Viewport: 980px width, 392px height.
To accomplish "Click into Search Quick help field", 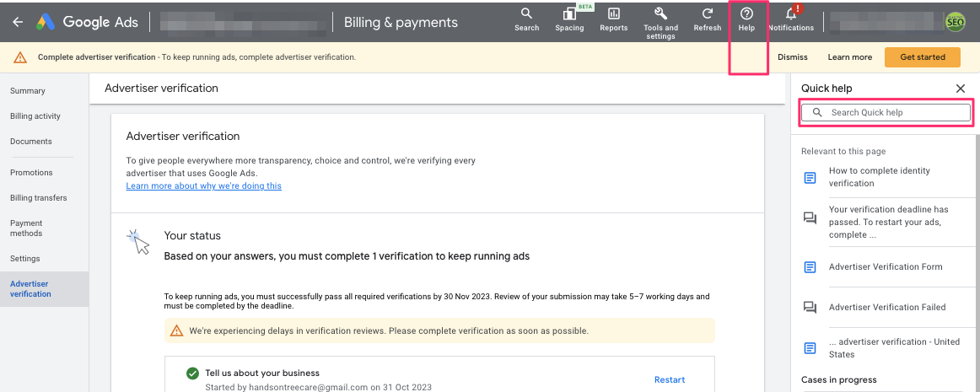I will pyautogui.click(x=886, y=112).
